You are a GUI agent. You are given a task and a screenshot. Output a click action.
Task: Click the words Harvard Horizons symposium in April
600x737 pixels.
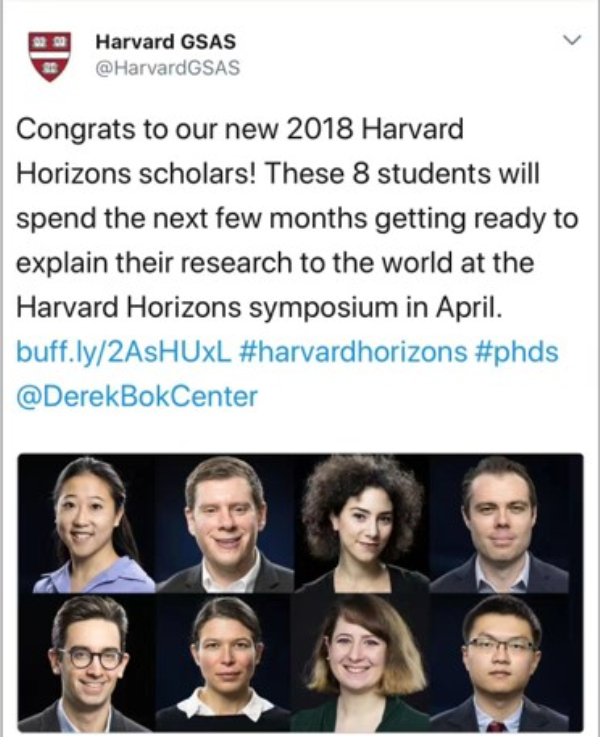click(259, 308)
